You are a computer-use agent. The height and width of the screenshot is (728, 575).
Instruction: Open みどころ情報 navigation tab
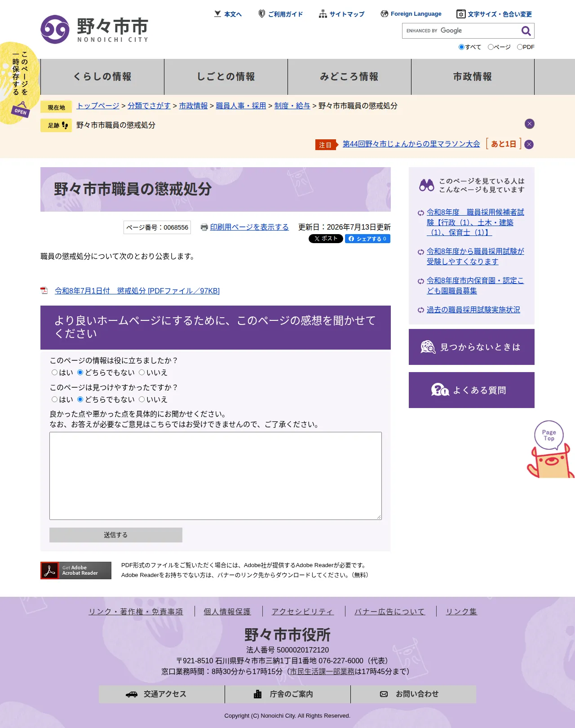pyautogui.click(x=349, y=77)
